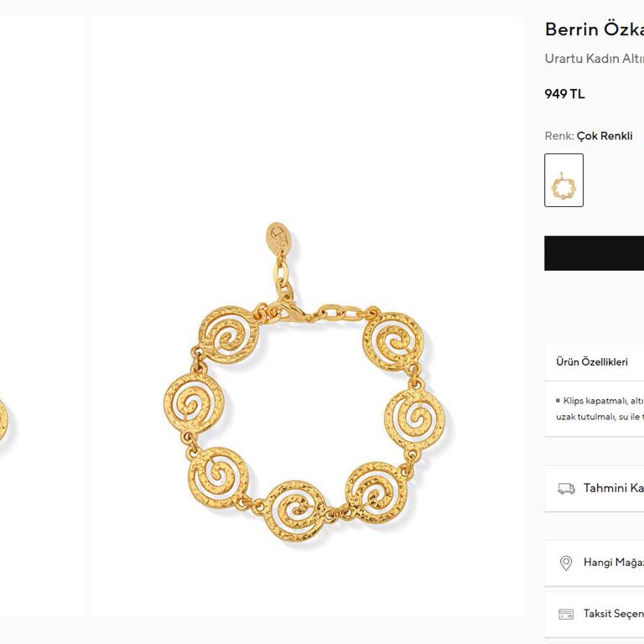Click the bracelet's lobster clasp
Image resolution: width=644 pixels, height=644 pixels.
[295, 313]
